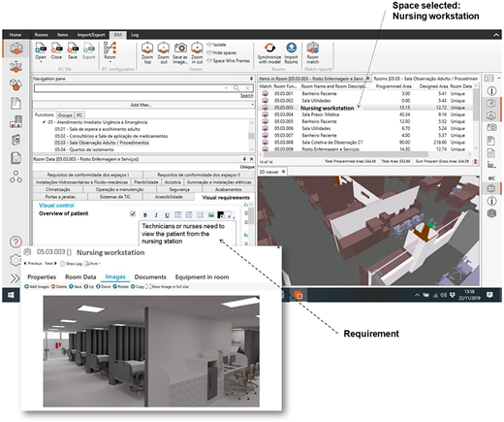Open the shapes icon in left sidebar
504x422 pixels.
click(16, 84)
